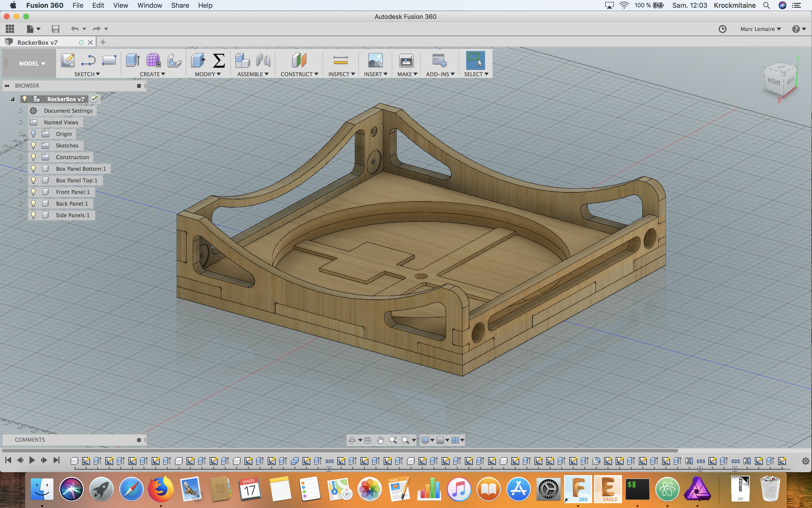The width and height of the screenshot is (812, 508).
Task: Open the Create Form tool
Action: click(153, 60)
